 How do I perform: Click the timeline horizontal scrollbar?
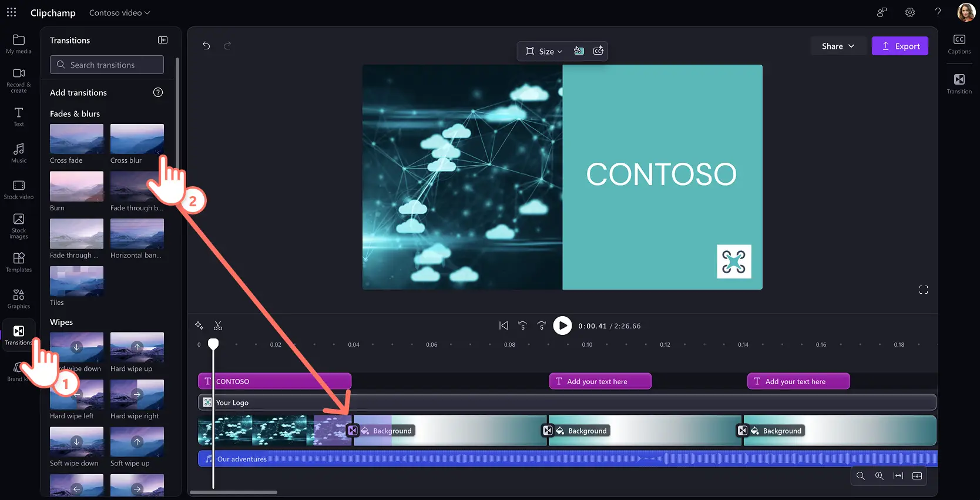tap(233, 492)
